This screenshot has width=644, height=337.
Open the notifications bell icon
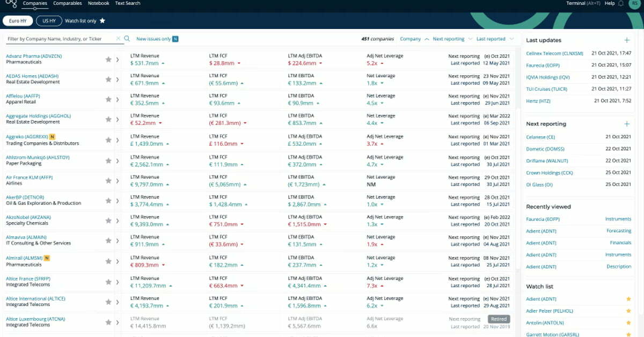pos(621,3)
